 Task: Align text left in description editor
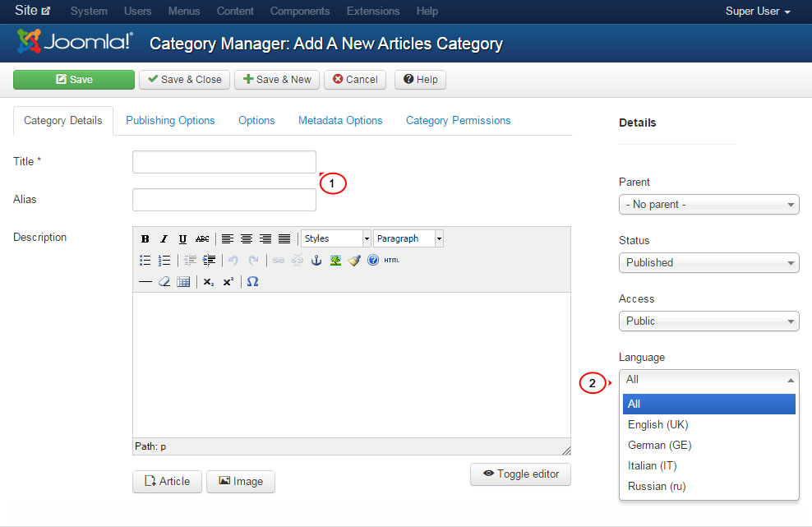[228, 239]
